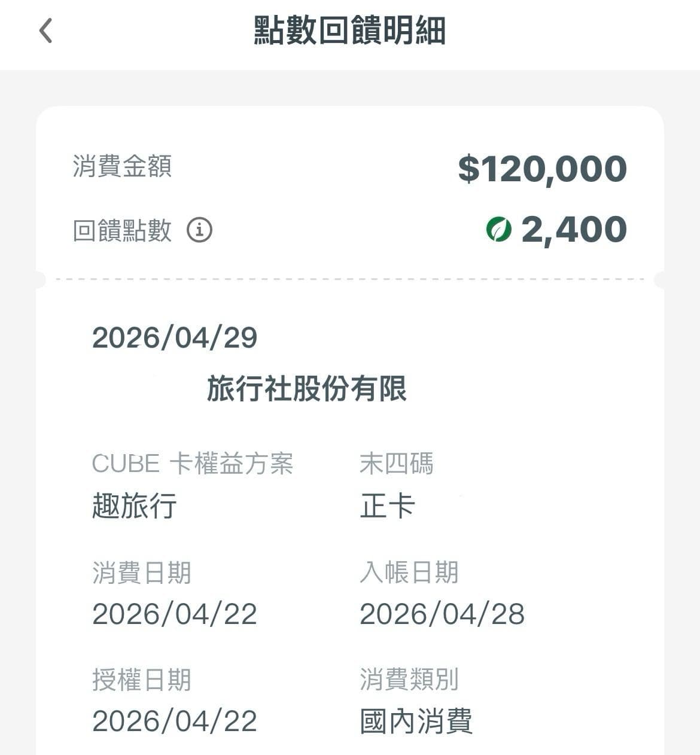Select the 入帳日期 label
This screenshot has height=755, width=700.
click(x=409, y=573)
